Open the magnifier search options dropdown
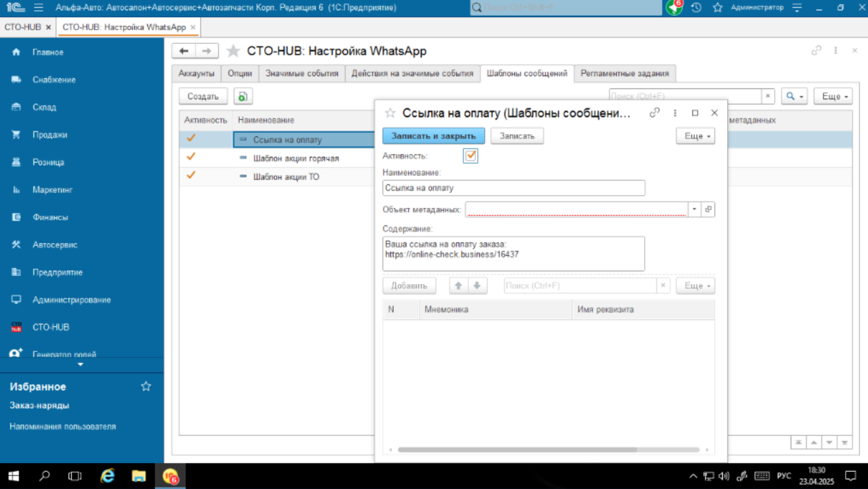 795,97
